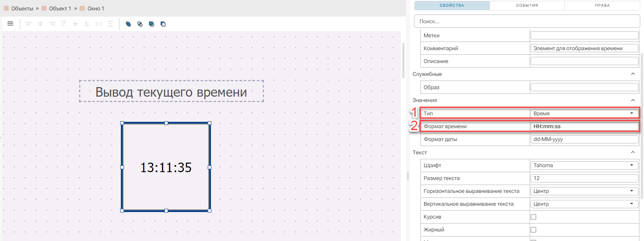Click the distribute horizontally icon

[99, 24]
